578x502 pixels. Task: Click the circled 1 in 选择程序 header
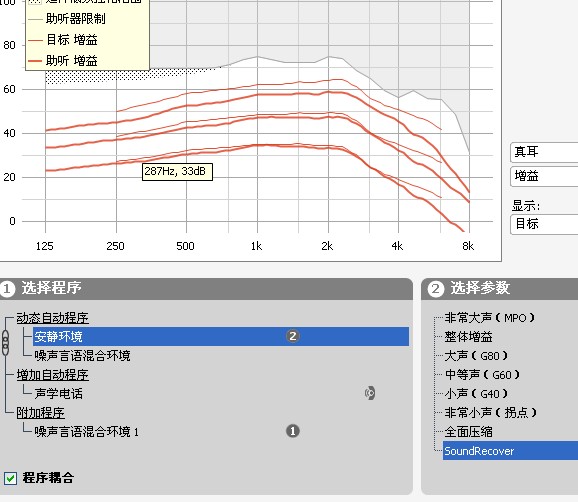click(7, 289)
